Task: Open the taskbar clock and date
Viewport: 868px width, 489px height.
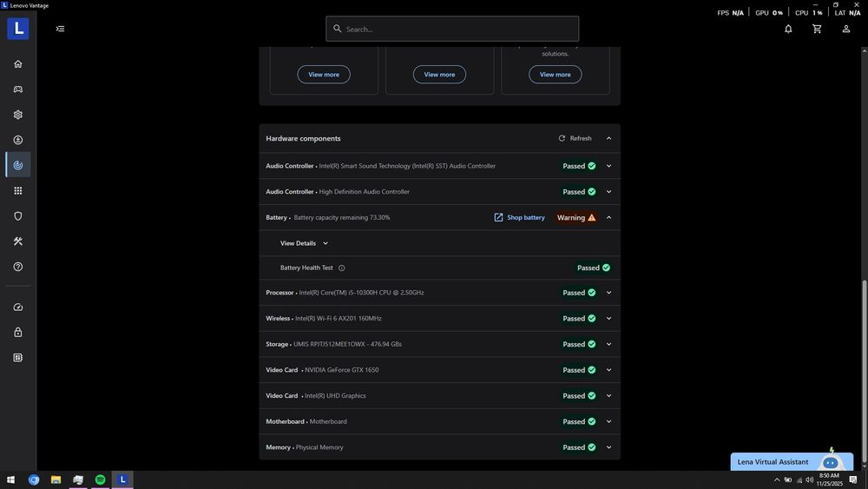Action: pyautogui.click(x=829, y=479)
